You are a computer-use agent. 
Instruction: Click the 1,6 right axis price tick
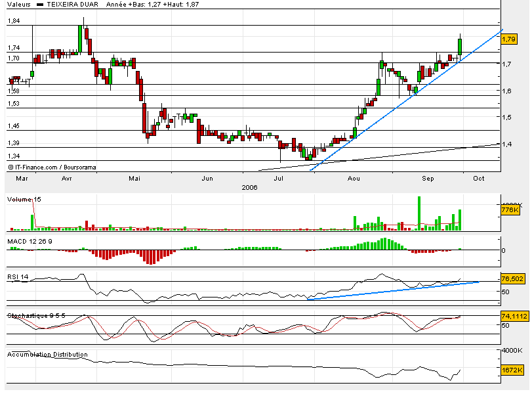point(507,91)
